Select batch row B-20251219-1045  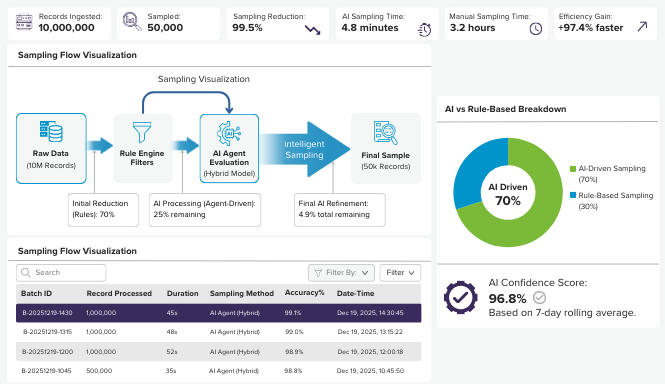pyautogui.click(x=219, y=371)
